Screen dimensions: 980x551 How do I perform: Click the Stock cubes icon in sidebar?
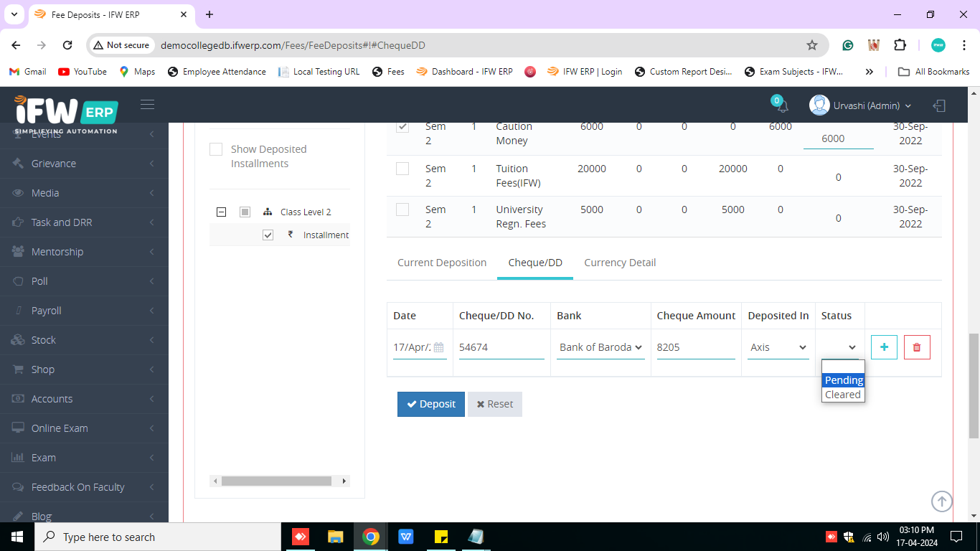coord(19,340)
